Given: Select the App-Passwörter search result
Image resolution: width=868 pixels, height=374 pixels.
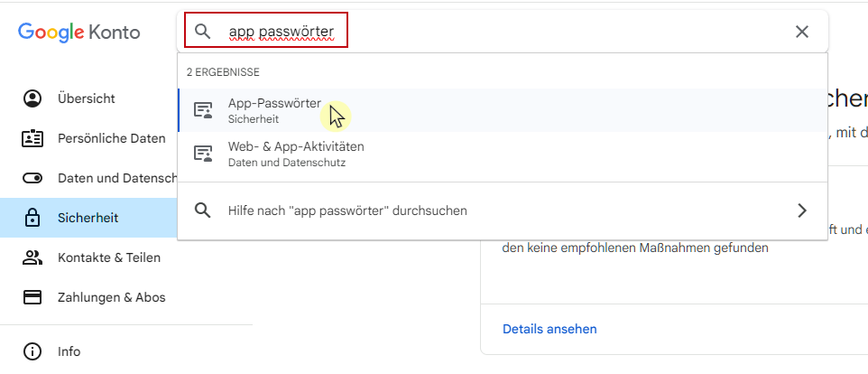Looking at the screenshot, I should click(503, 110).
